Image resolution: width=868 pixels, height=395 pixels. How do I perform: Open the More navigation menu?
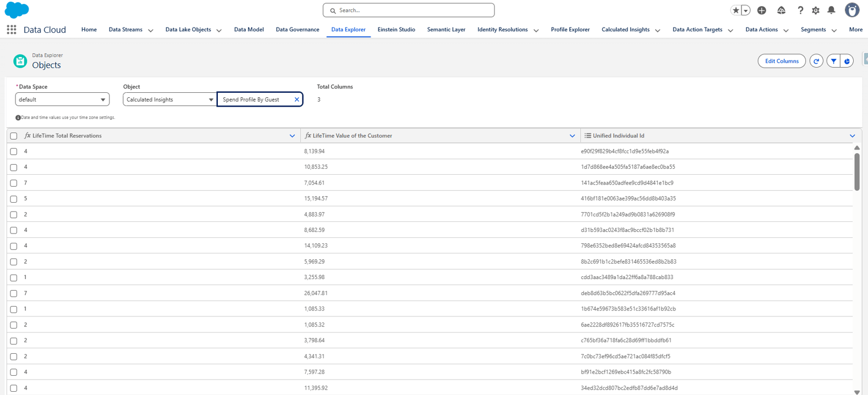[x=855, y=30]
